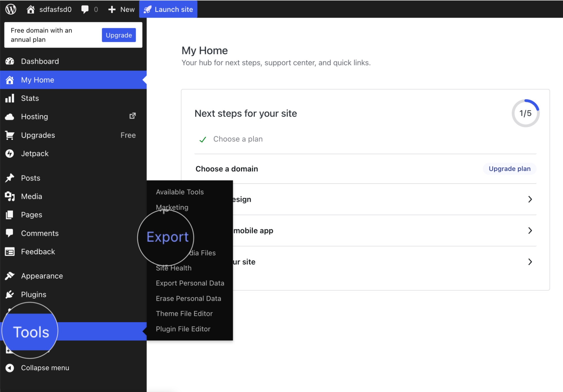The height and width of the screenshot is (392, 563).
Task: Open Pages in sidebar
Action: tap(32, 215)
